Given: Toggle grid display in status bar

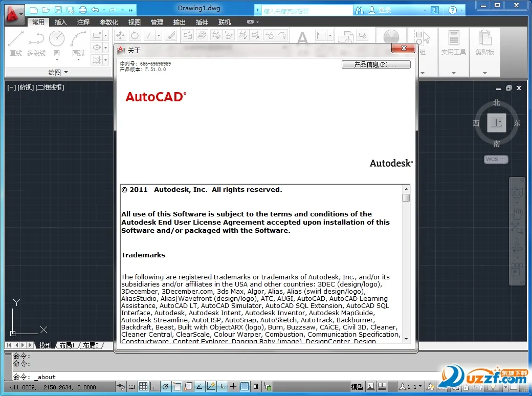Looking at the screenshot, I should coord(144,387).
